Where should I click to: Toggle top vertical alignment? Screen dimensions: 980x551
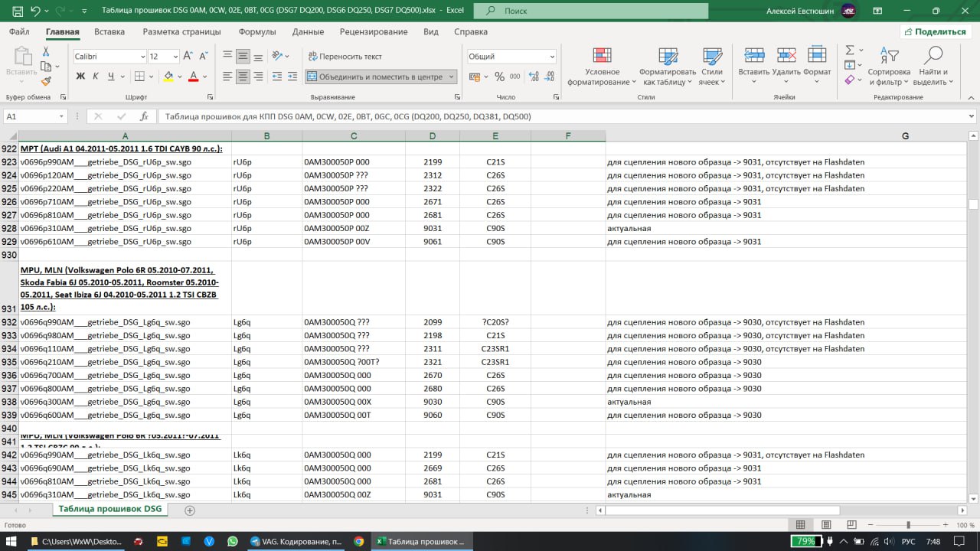click(x=227, y=56)
